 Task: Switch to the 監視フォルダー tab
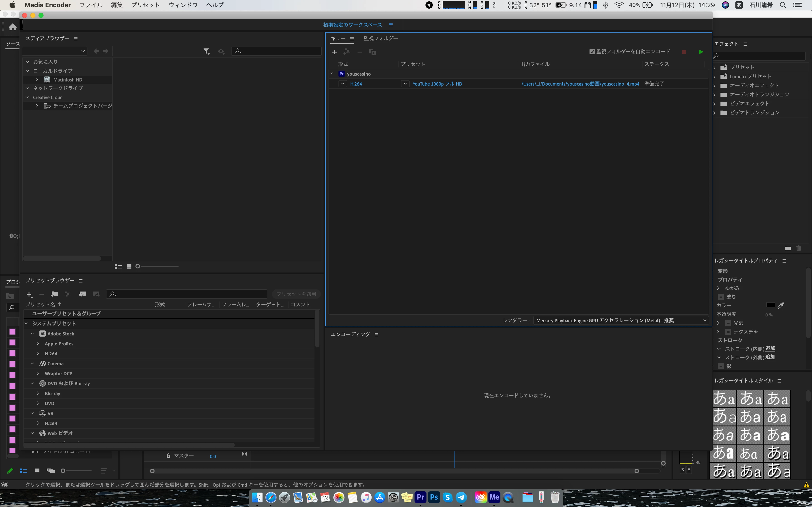pyautogui.click(x=381, y=38)
